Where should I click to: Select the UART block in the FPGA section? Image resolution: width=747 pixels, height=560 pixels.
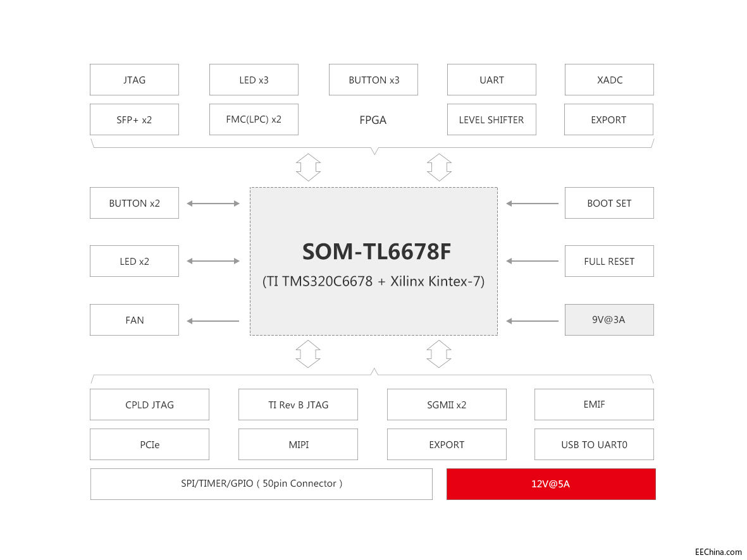pyautogui.click(x=491, y=80)
